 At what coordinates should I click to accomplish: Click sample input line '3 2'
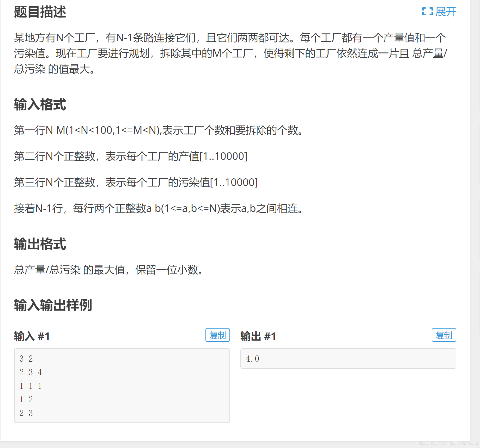(x=26, y=359)
